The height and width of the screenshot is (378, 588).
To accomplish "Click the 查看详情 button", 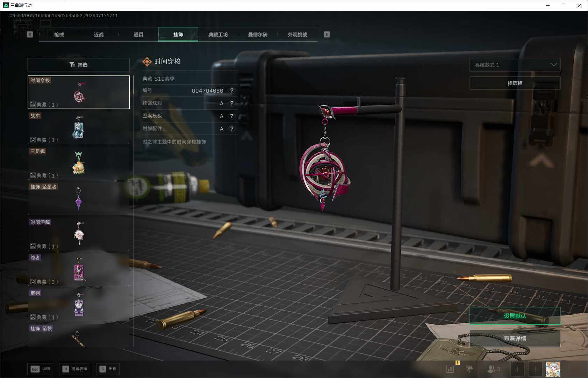I will click(515, 339).
